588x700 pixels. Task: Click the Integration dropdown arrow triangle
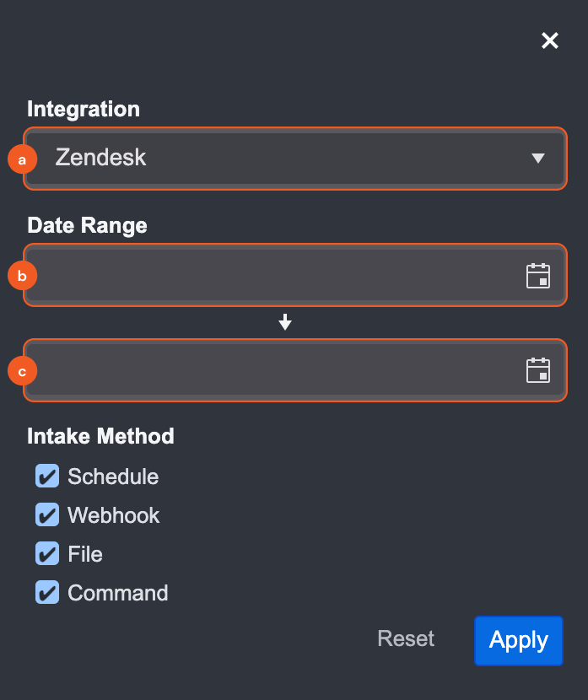tap(538, 158)
